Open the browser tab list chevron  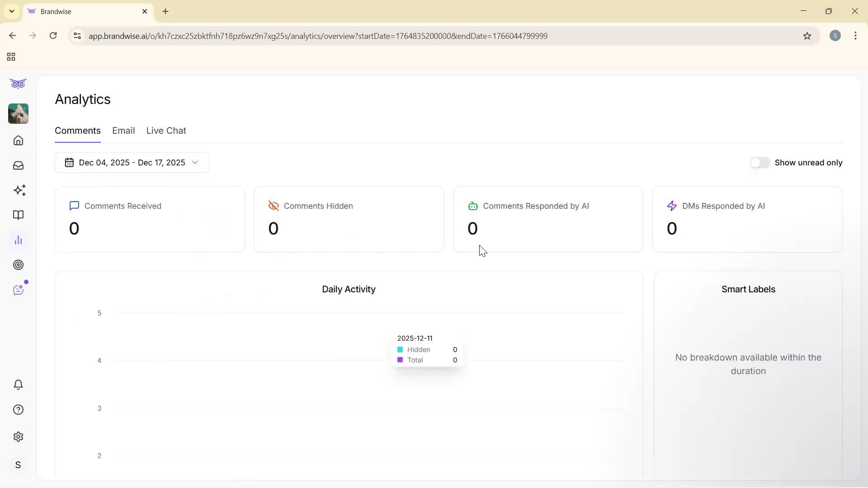pos(11,11)
